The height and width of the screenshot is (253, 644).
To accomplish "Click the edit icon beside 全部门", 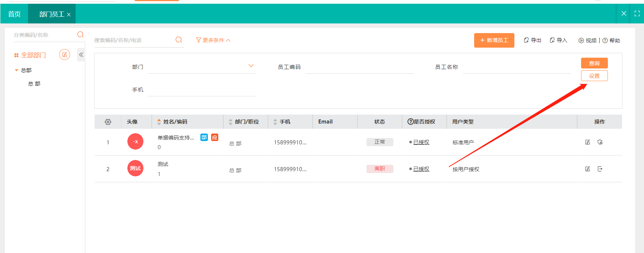I will pos(64,55).
